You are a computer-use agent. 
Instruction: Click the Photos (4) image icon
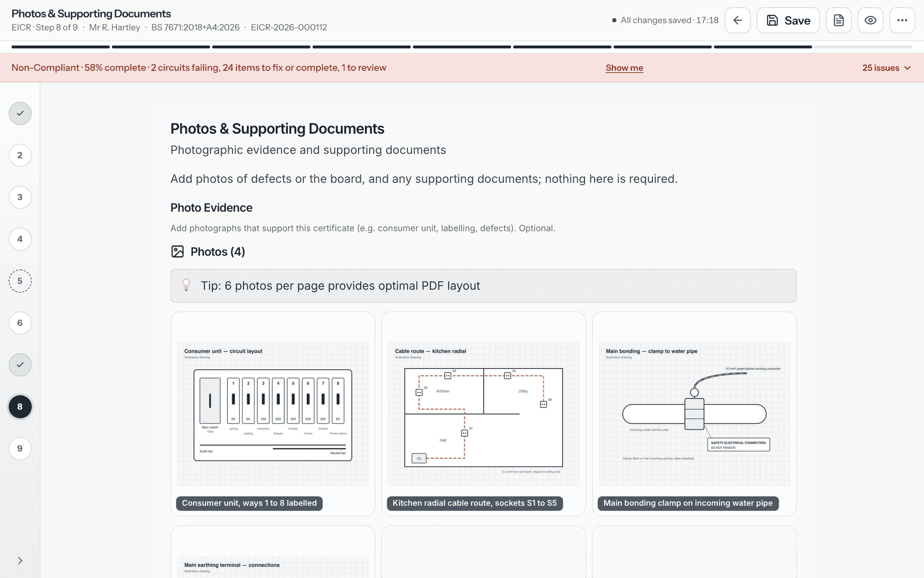(x=177, y=252)
